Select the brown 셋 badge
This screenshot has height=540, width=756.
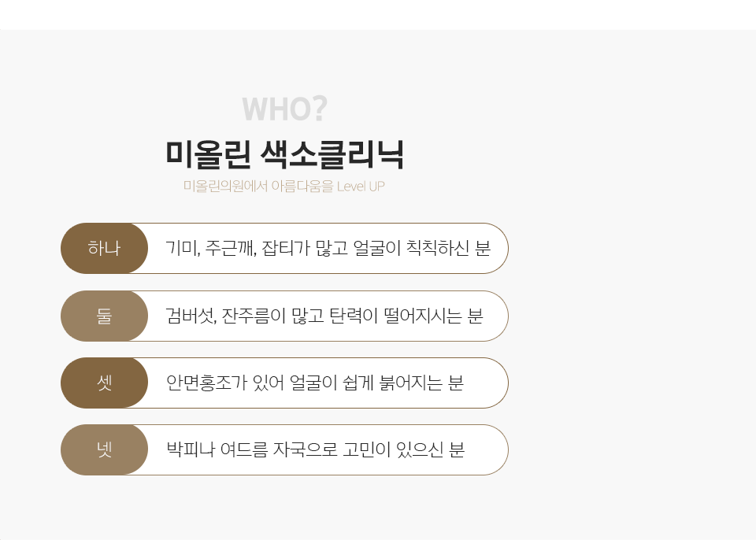[104, 383]
